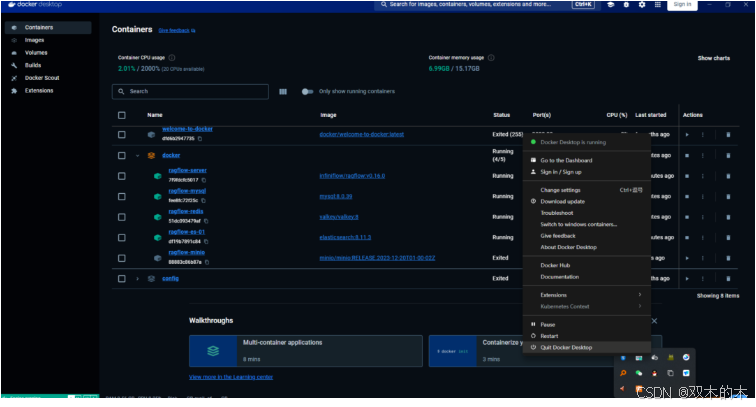The image size is (756, 407).
Task: Select Switch to Windows containers entry
Action: click(587, 225)
